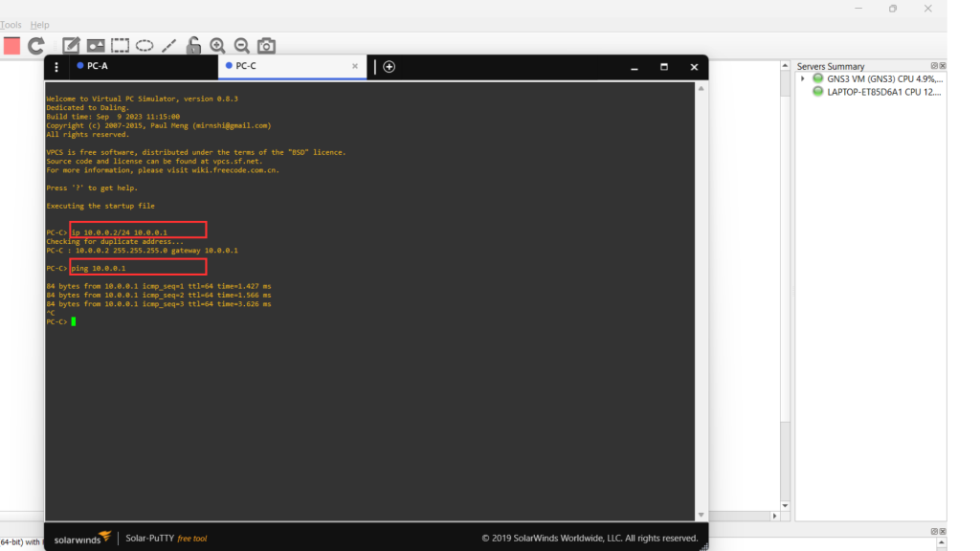Switch to the PC-A terminal tab
Screen dimensions: 980x551
[x=97, y=66]
